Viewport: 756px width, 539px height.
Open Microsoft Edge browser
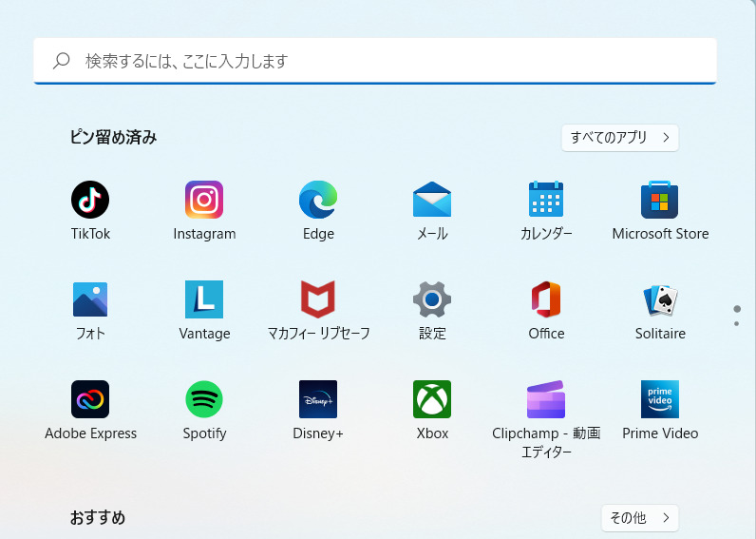[318, 200]
